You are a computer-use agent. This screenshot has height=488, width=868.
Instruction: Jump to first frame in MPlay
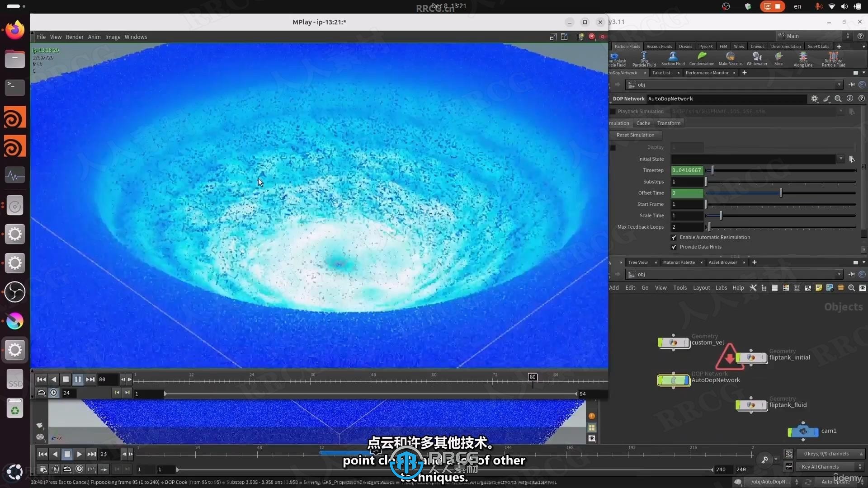click(x=41, y=380)
